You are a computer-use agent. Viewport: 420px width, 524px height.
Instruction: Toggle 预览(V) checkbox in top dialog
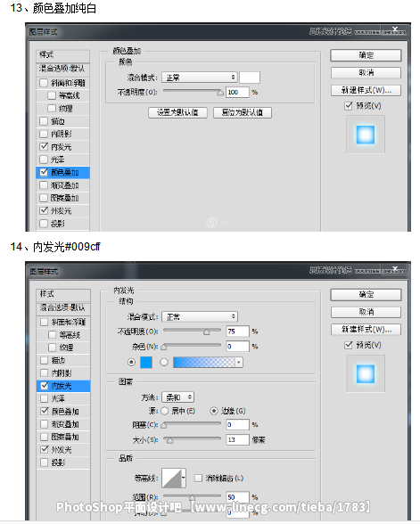pos(349,106)
